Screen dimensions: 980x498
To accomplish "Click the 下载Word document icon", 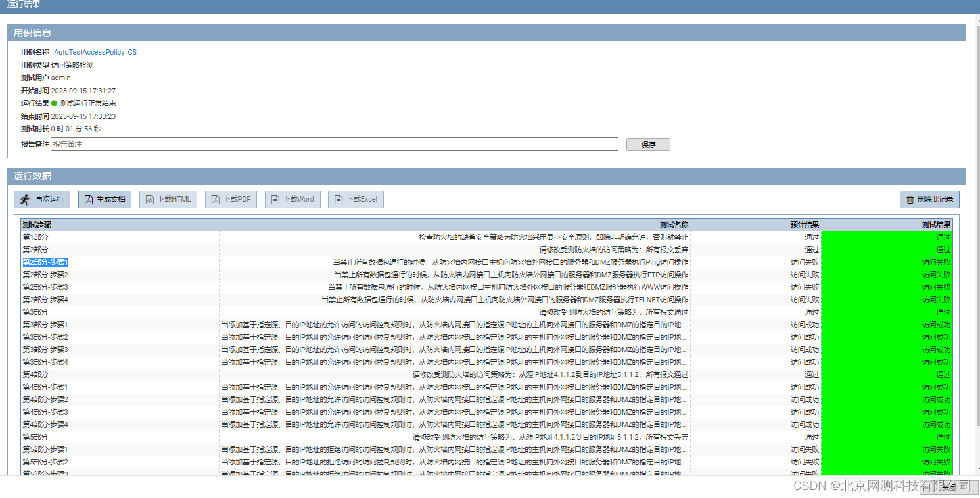I will (x=276, y=199).
